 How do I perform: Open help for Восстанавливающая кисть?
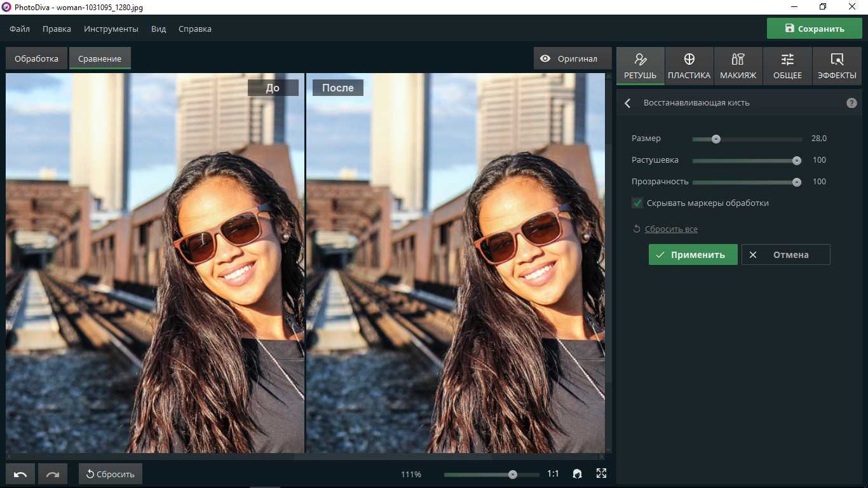851,103
